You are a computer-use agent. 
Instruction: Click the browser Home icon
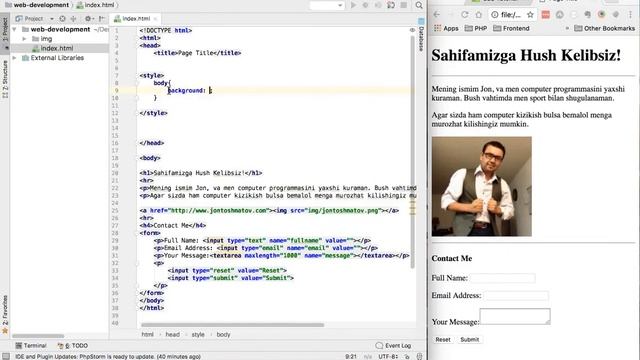pyautogui.click(x=478, y=15)
